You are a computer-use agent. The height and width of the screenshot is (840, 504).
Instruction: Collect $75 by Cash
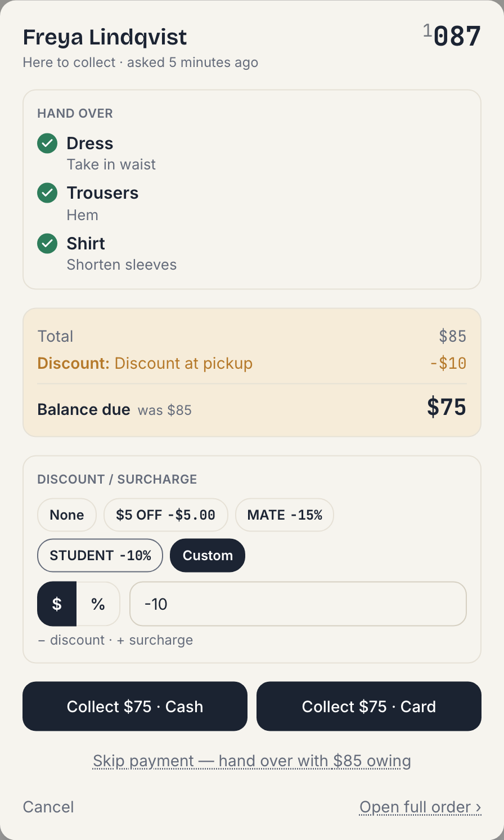click(135, 707)
